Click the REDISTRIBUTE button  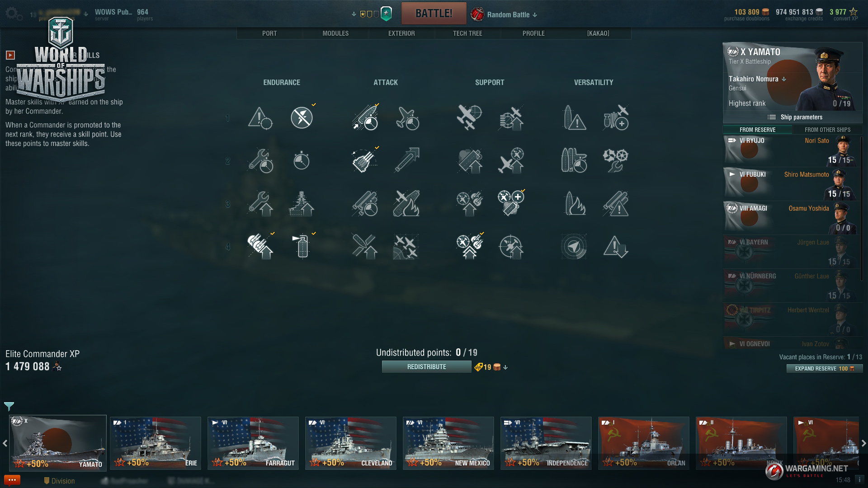pos(426,367)
